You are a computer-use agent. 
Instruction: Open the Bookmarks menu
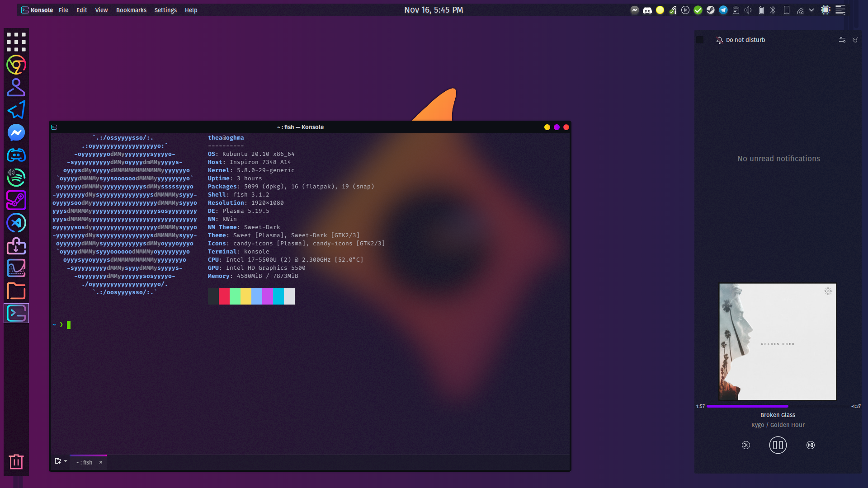pos(131,10)
